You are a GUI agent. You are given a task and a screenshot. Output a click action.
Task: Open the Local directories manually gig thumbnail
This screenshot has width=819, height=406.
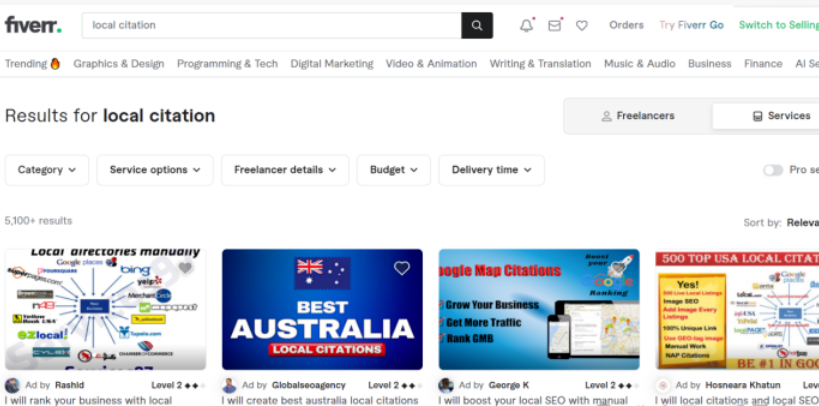pyautogui.click(x=106, y=309)
